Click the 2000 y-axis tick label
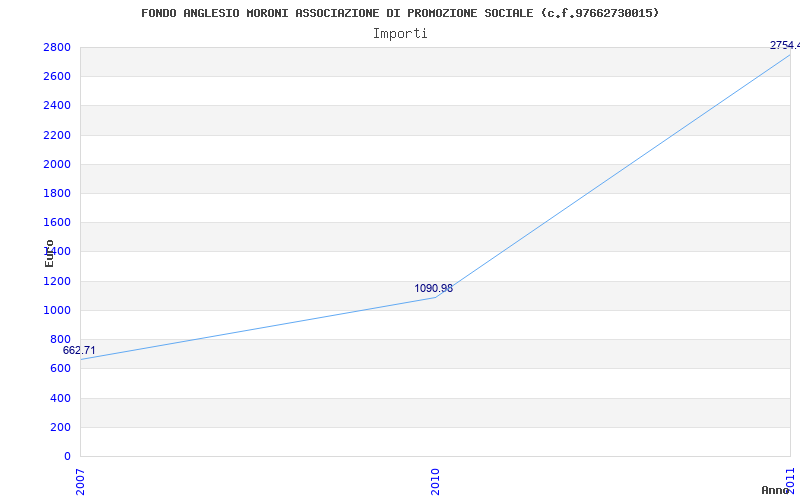The height and width of the screenshot is (500, 800). pyautogui.click(x=57, y=164)
